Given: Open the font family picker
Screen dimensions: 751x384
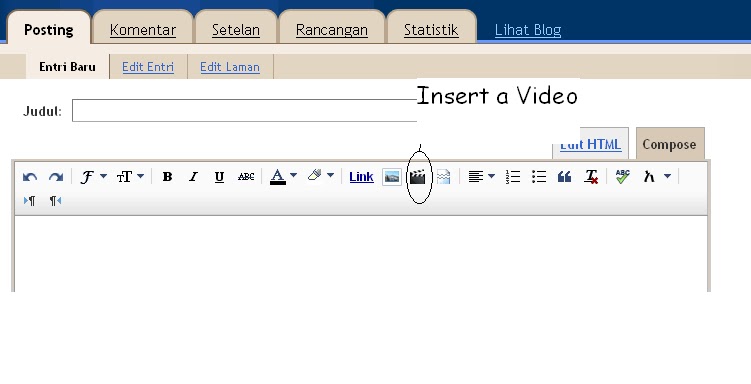Looking at the screenshot, I should pos(87,177).
